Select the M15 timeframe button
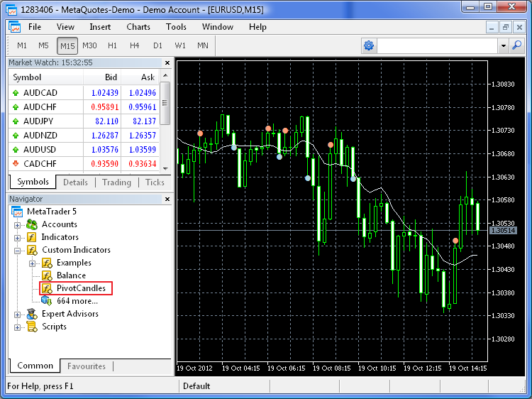The image size is (532, 399). click(x=67, y=46)
